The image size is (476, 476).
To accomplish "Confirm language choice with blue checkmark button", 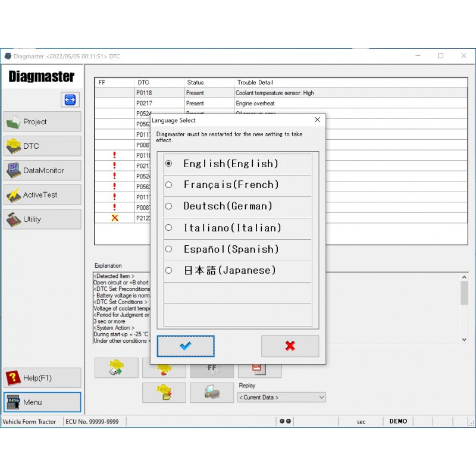I will click(185, 346).
